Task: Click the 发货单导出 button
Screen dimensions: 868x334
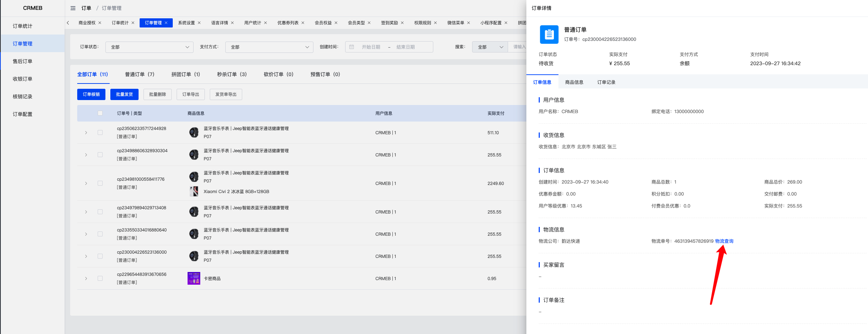Action: (x=226, y=94)
